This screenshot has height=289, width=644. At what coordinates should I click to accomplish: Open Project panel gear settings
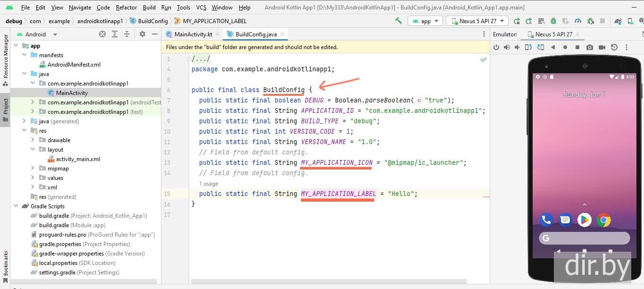tap(142, 34)
